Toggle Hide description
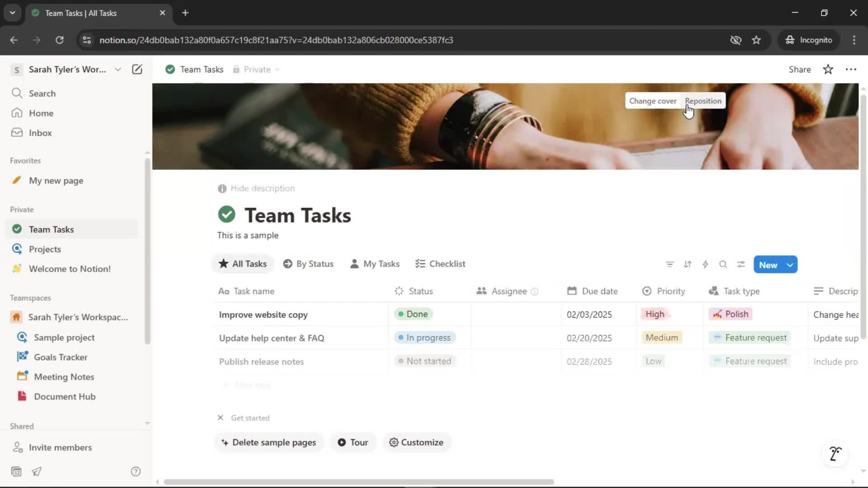This screenshot has height=488, width=868. click(256, 188)
